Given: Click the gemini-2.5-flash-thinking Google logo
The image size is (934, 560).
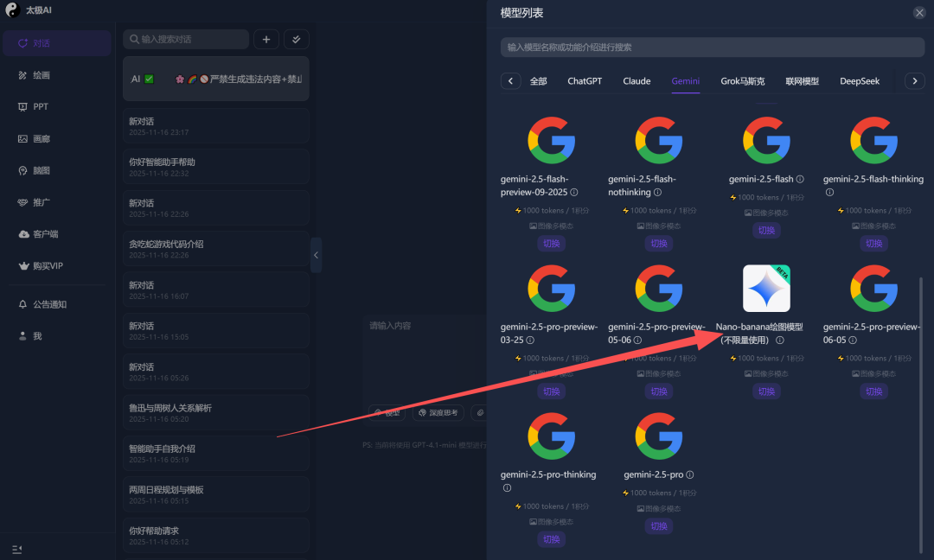Looking at the screenshot, I should click(x=873, y=141).
